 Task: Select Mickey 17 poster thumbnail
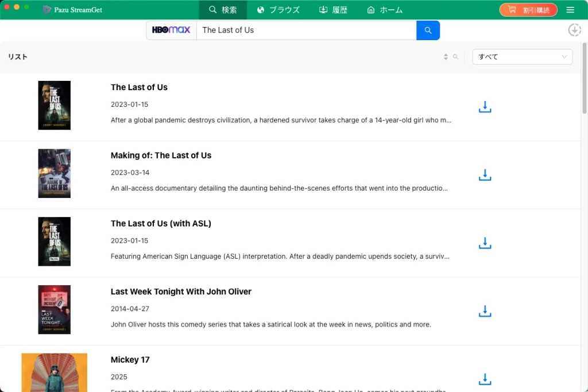point(55,372)
